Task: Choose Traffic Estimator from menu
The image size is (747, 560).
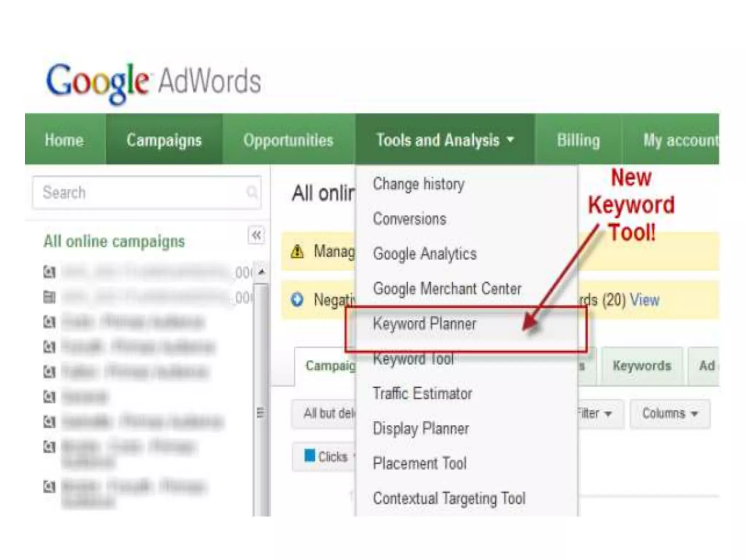Action: pos(422,394)
